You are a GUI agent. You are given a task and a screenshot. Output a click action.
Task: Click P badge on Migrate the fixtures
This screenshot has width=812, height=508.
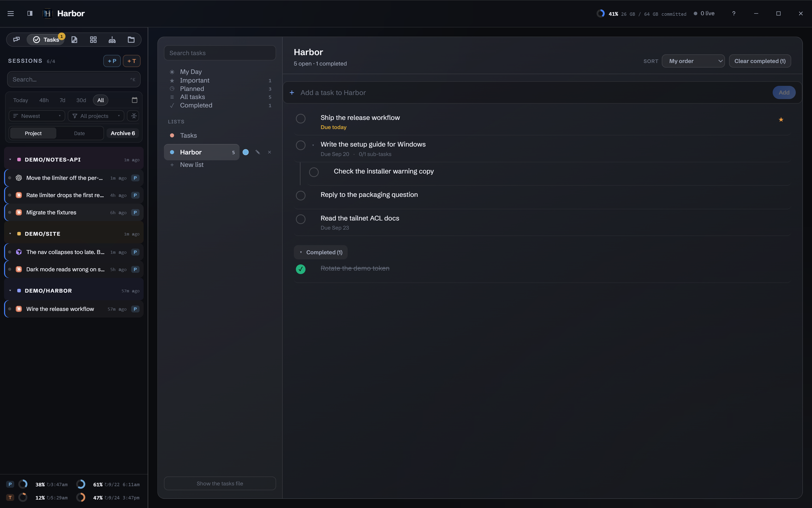pos(135,212)
